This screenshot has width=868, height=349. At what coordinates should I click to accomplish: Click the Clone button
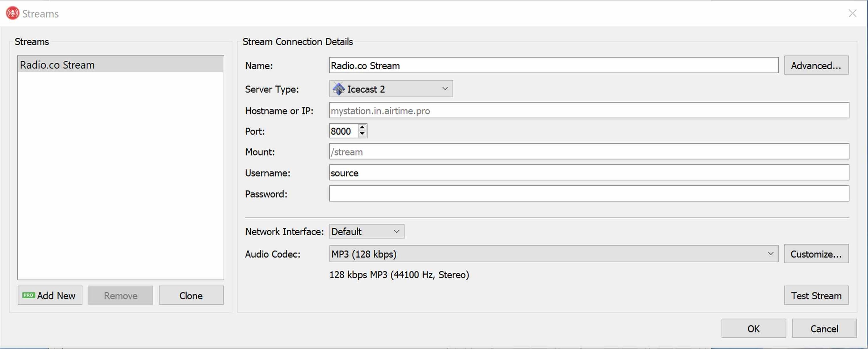[191, 295]
